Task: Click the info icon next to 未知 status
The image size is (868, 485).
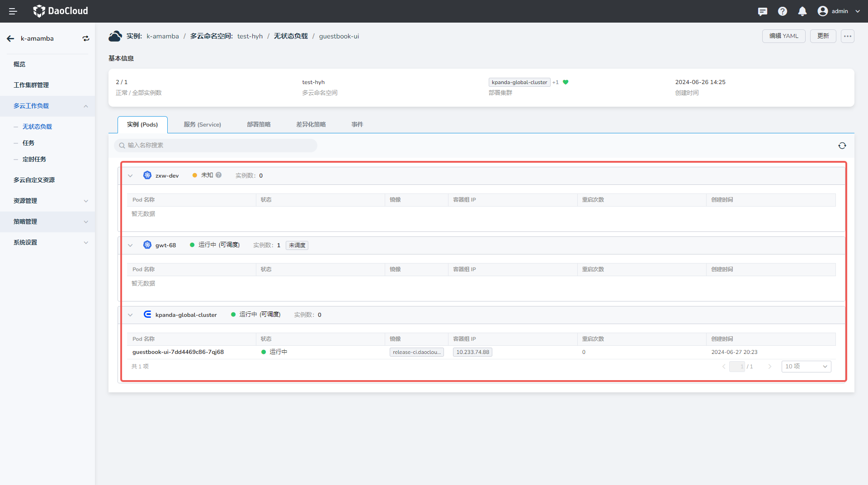Action: coord(219,175)
